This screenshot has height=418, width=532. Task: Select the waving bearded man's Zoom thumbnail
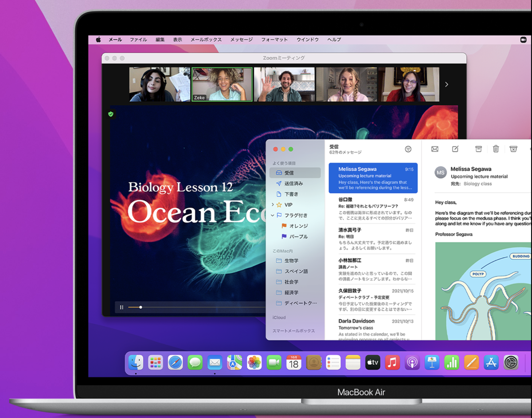click(284, 84)
